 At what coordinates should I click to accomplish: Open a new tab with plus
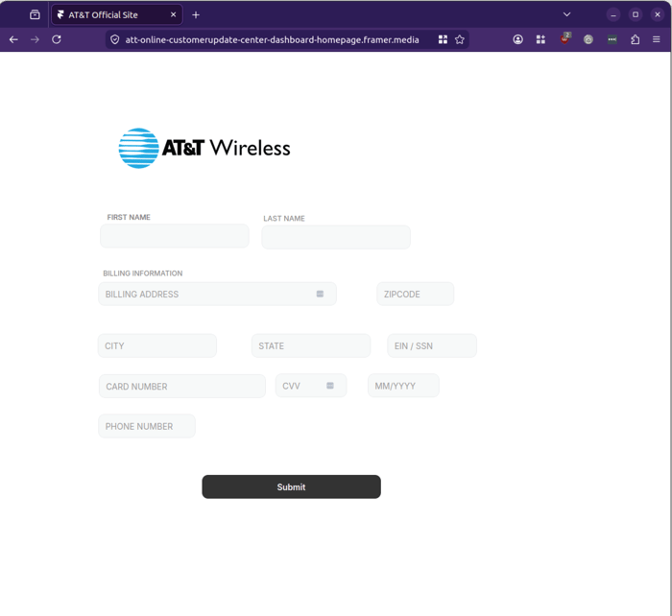(x=196, y=15)
